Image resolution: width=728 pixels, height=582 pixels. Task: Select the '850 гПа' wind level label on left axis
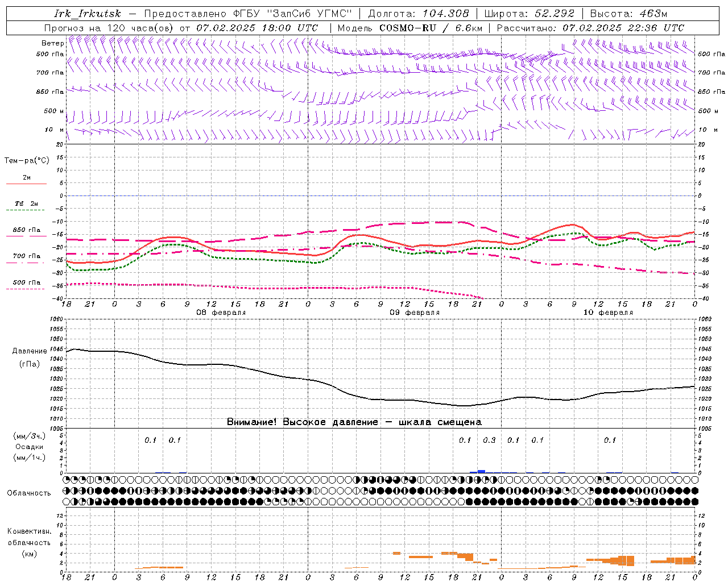coord(50,92)
